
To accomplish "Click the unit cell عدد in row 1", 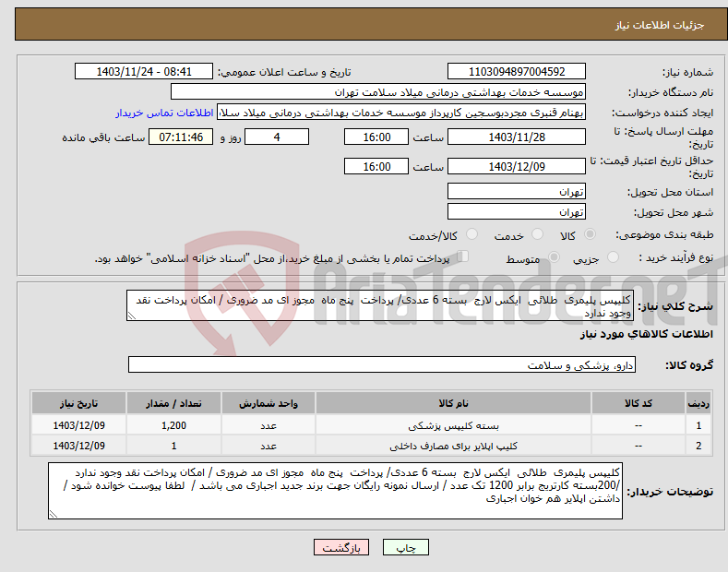I will pos(269,425).
